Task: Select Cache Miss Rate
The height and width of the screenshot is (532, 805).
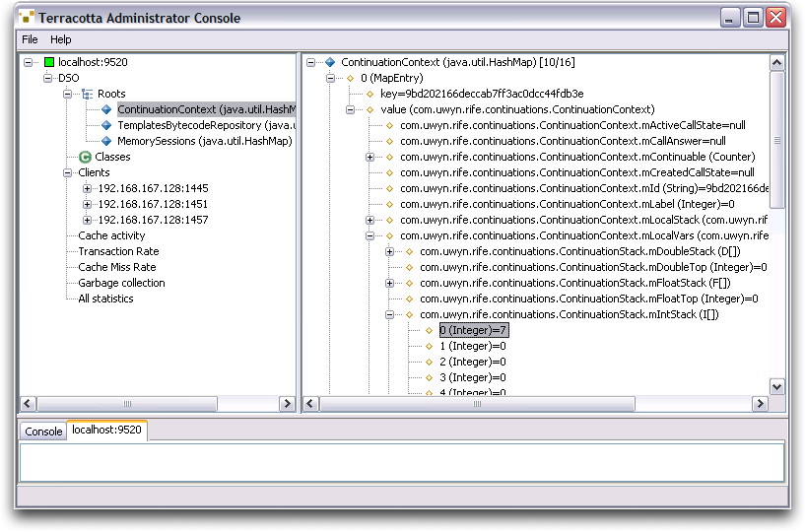Action: coord(117,267)
